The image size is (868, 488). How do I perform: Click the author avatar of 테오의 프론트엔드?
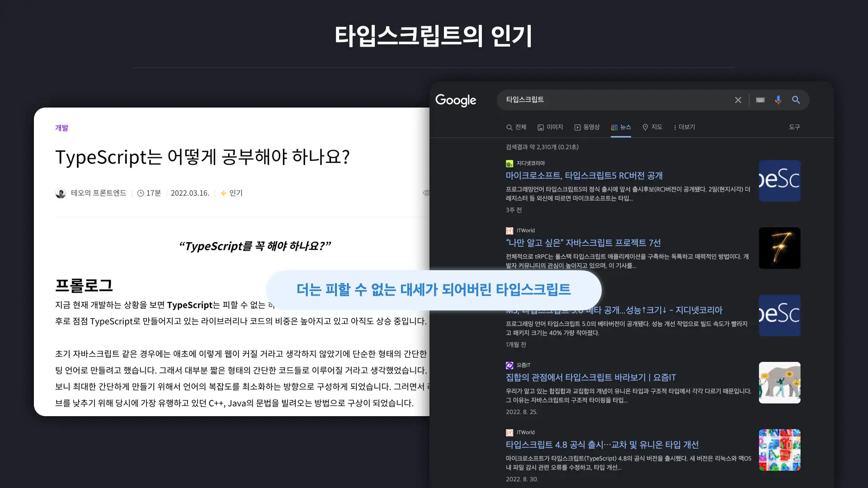pos(61,193)
